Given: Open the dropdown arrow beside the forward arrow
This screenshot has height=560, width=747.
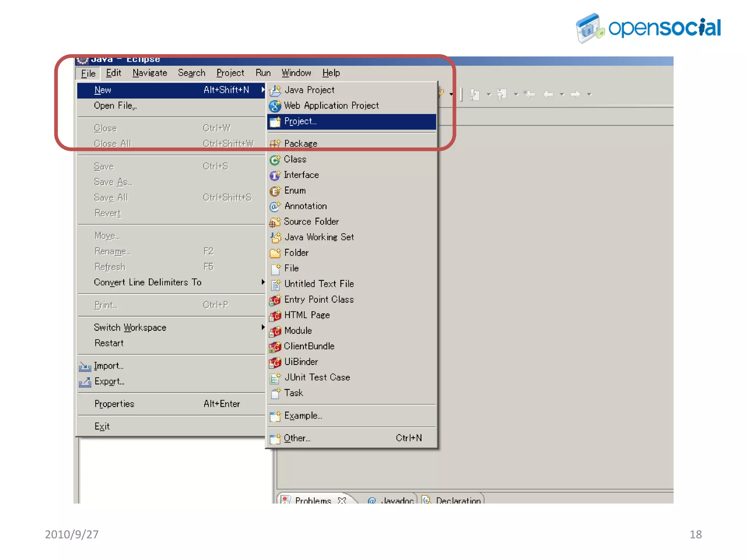Looking at the screenshot, I should pyautogui.click(x=589, y=95).
